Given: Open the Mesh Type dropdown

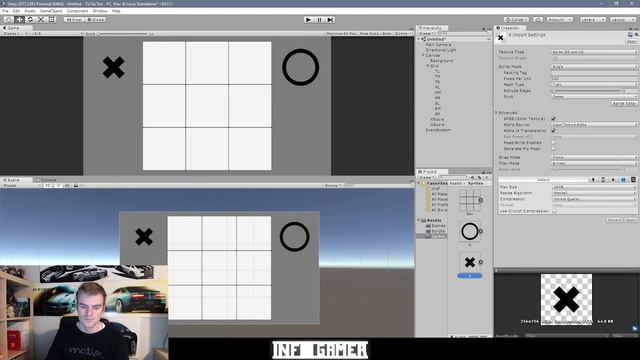Looking at the screenshot, I should point(594,84).
